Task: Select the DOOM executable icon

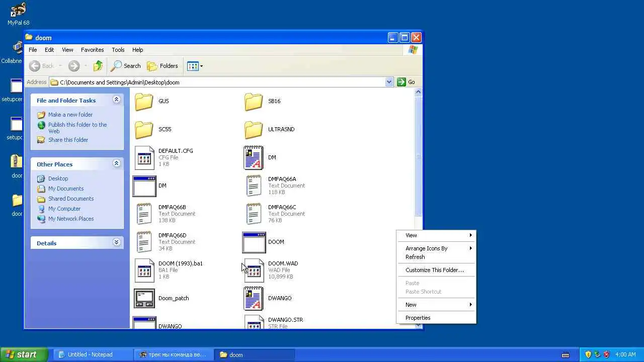Action: coord(254,242)
